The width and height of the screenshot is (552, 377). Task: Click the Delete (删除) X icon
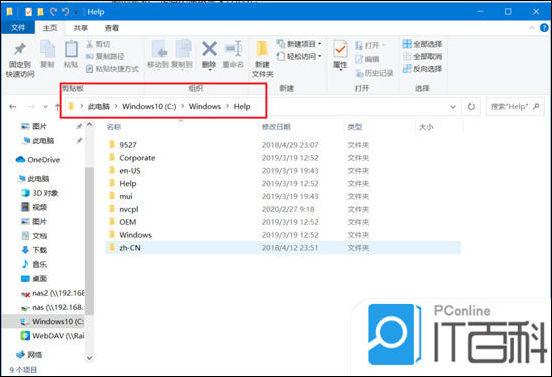[209, 49]
